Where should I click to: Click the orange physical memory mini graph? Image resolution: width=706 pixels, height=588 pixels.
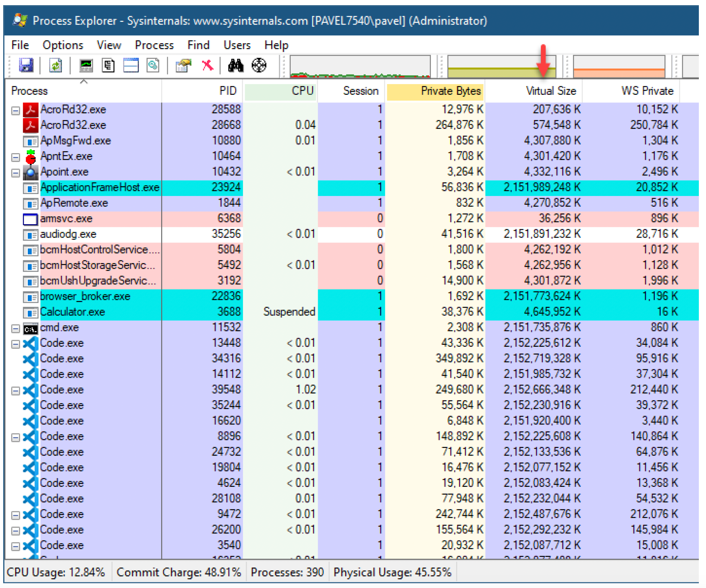(x=619, y=66)
